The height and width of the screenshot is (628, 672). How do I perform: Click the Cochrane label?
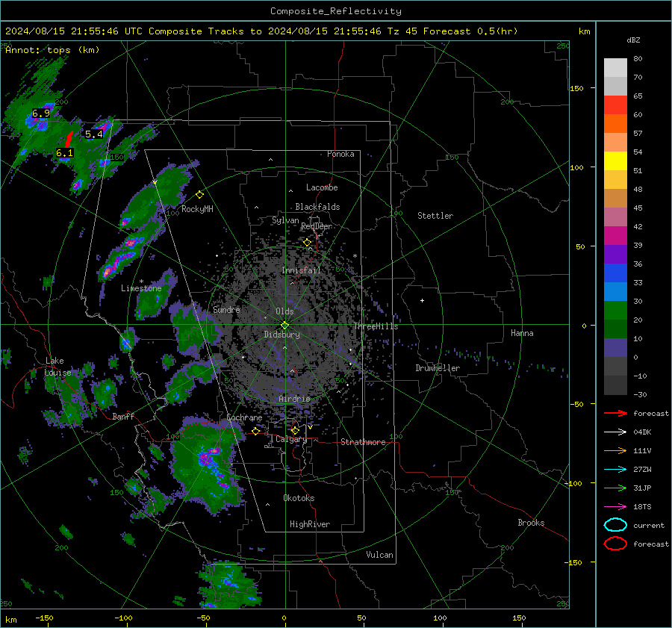244,417
